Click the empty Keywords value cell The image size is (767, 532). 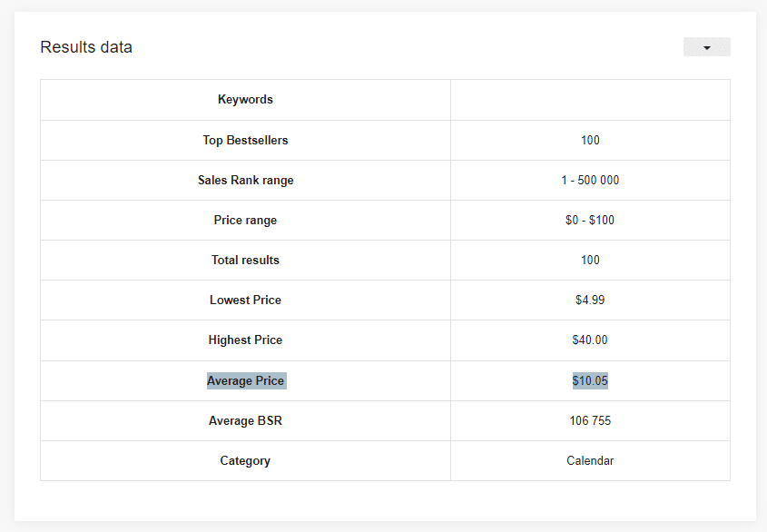(590, 100)
